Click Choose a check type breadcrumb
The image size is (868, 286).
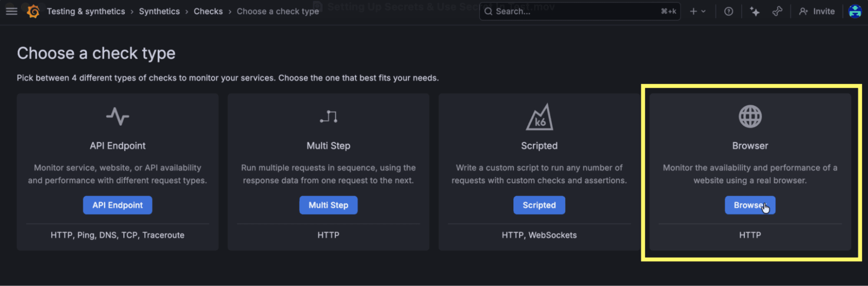(x=278, y=11)
